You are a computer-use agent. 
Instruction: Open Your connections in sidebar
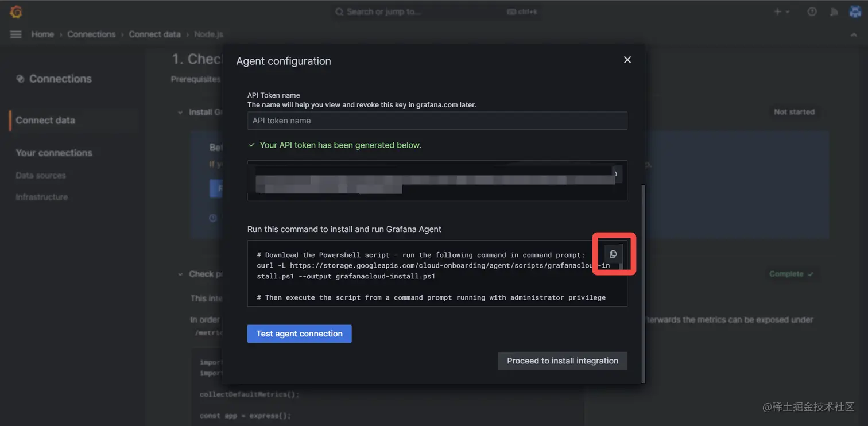(53, 153)
